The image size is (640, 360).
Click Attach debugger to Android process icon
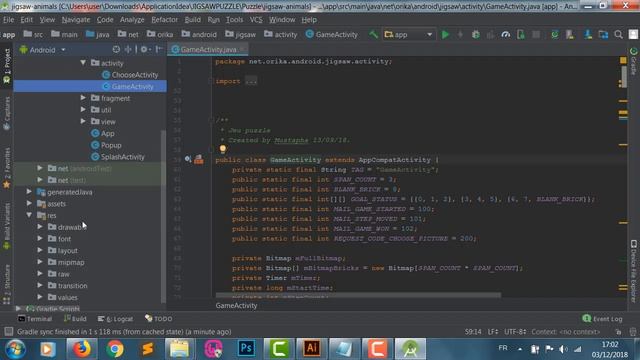(521, 35)
